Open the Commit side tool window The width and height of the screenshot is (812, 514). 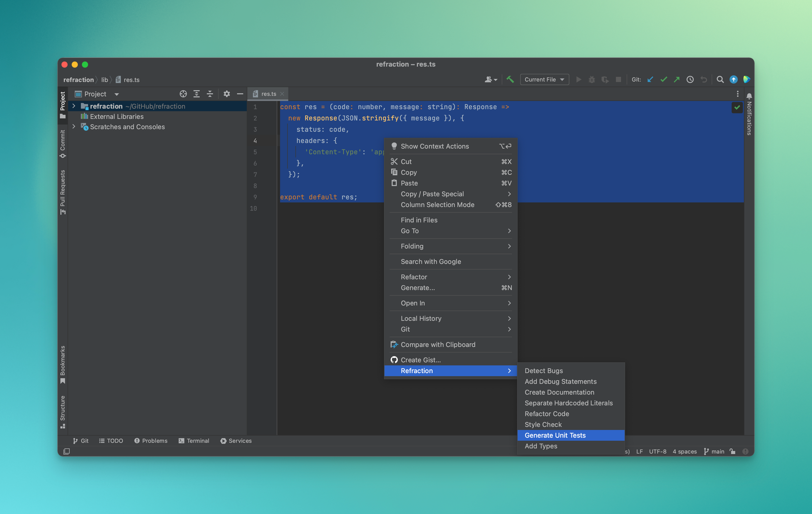(63, 144)
